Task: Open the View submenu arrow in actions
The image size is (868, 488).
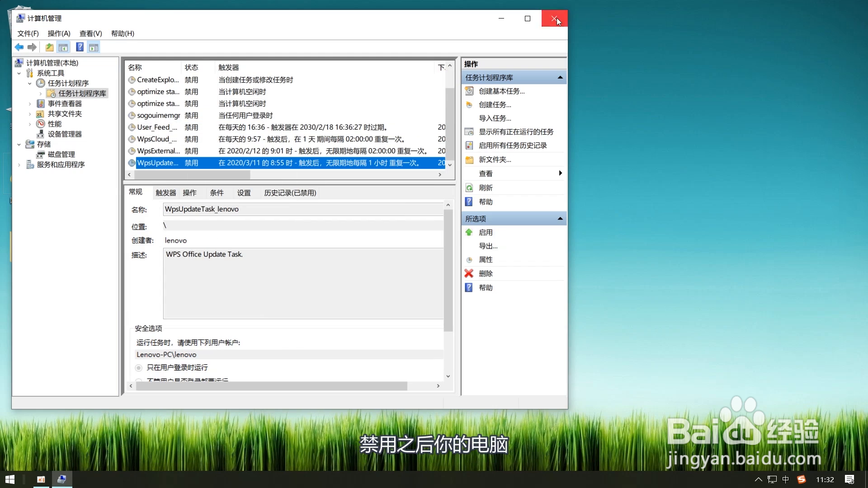Action: point(560,173)
